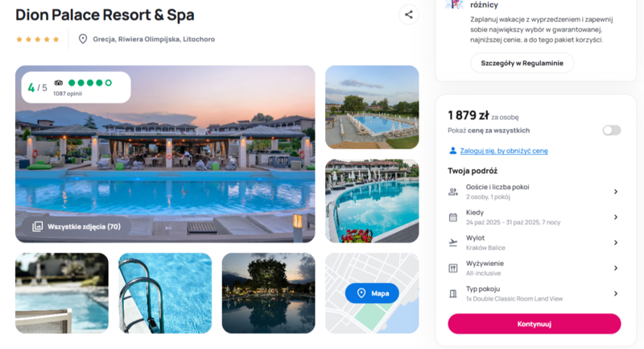
Task: Click the airplane icon beside Wylot
Action: click(453, 243)
